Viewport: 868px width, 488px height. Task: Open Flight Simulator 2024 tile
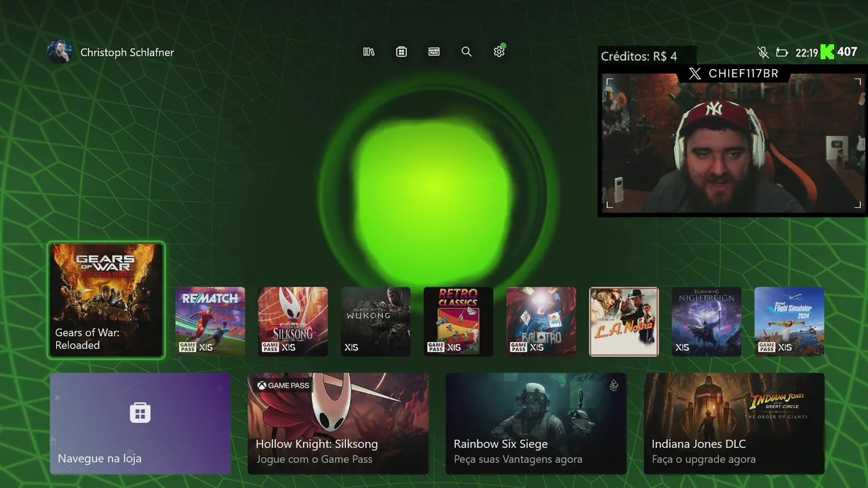[x=789, y=322]
